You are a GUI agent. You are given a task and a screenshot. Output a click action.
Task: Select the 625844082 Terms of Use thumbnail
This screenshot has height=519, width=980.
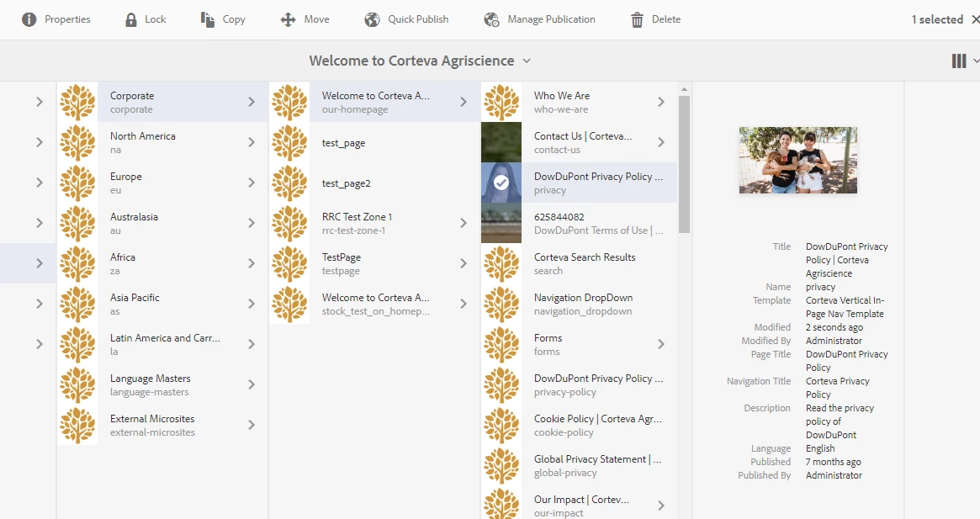point(501,223)
